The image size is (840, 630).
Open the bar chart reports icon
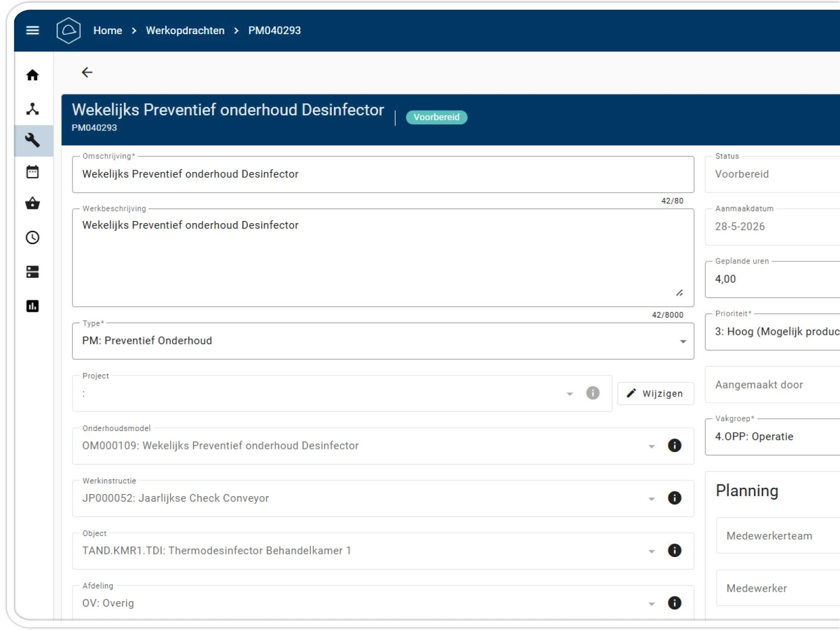pyautogui.click(x=33, y=306)
